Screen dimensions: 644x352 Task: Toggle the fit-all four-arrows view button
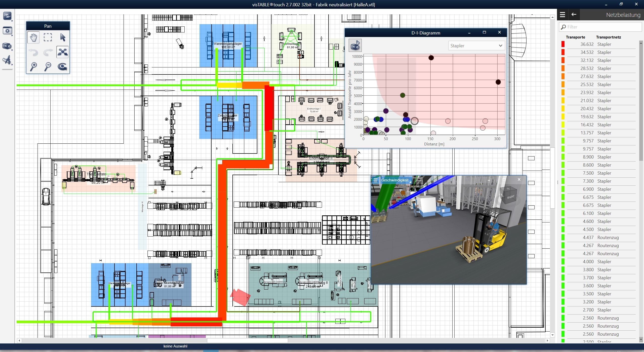coord(63,52)
